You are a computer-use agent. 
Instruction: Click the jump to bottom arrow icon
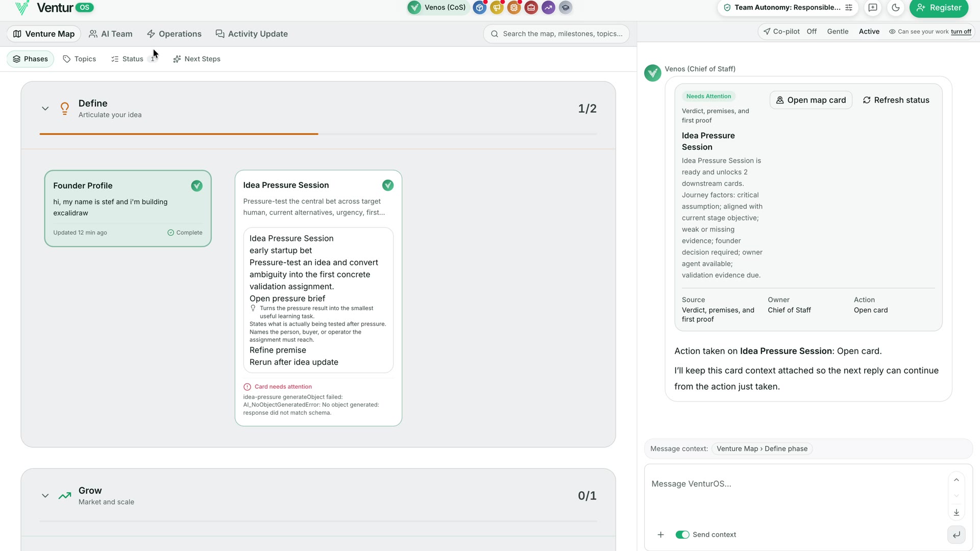click(956, 512)
